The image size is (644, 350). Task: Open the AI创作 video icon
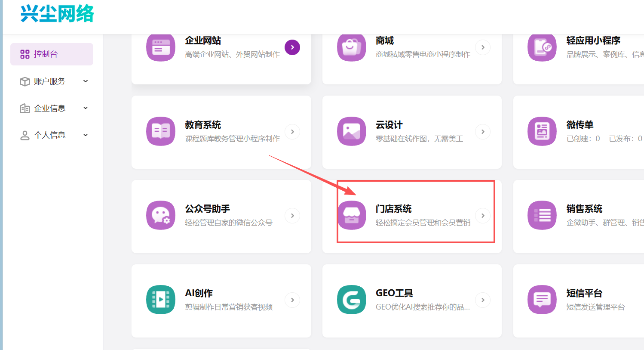click(161, 300)
